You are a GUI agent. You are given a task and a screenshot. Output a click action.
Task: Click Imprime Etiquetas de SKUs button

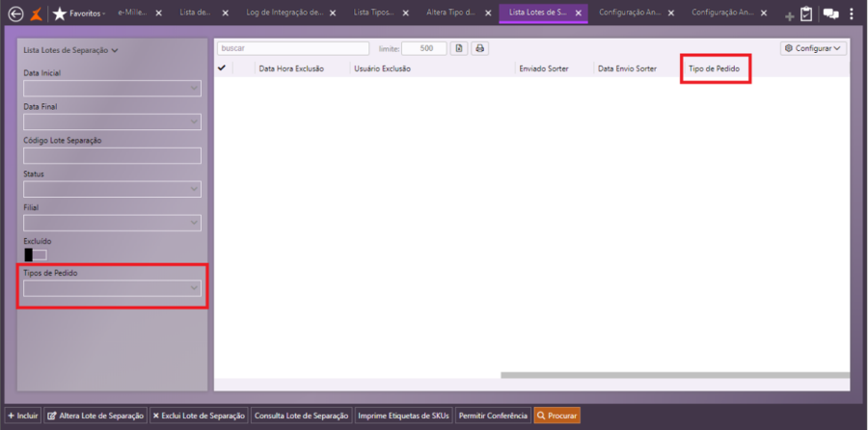tap(403, 416)
